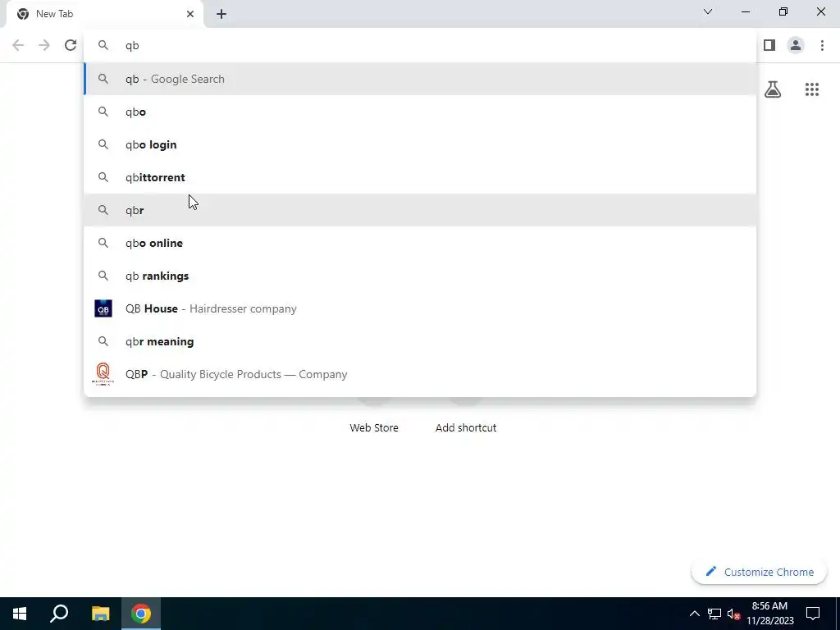Select the New Tab tab
This screenshot has width=840, height=630.
click(104, 14)
